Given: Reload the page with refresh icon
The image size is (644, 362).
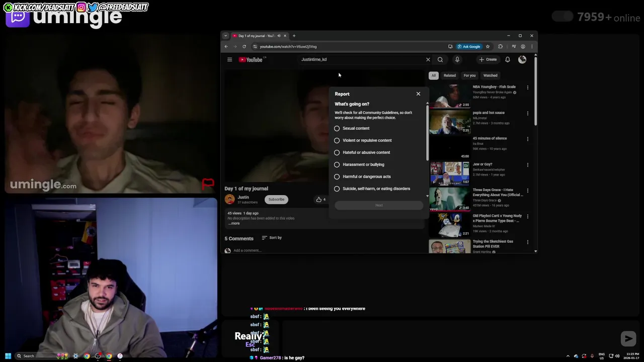Looking at the screenshot, I should click(x=244, y=46).
